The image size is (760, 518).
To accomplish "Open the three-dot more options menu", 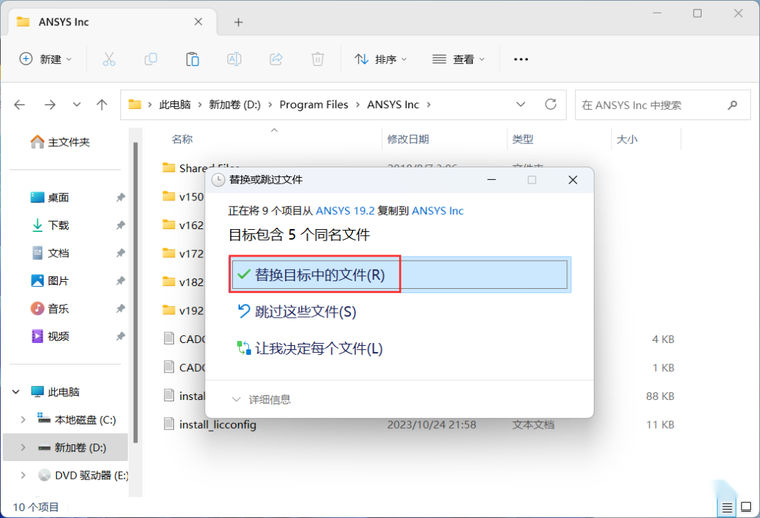I will click(521, 59).
